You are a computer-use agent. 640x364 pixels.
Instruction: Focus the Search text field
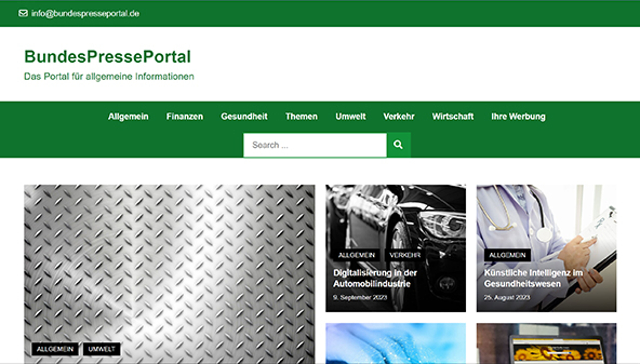(x=315, y=145)
